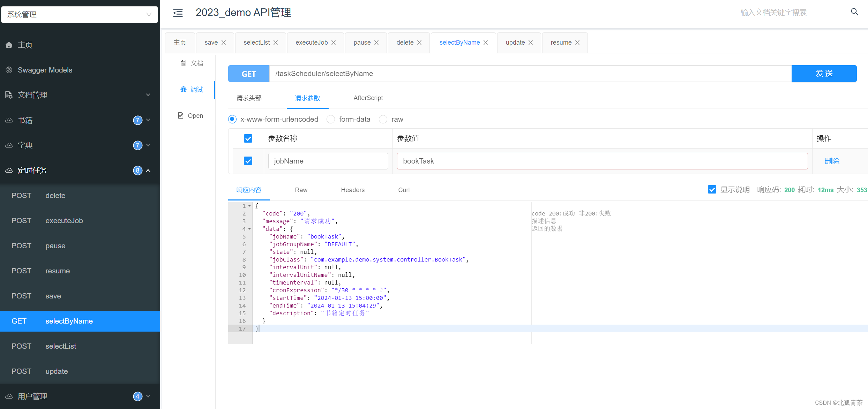
Task: Click the home icon beside 主页
Action: click(9, 45)
